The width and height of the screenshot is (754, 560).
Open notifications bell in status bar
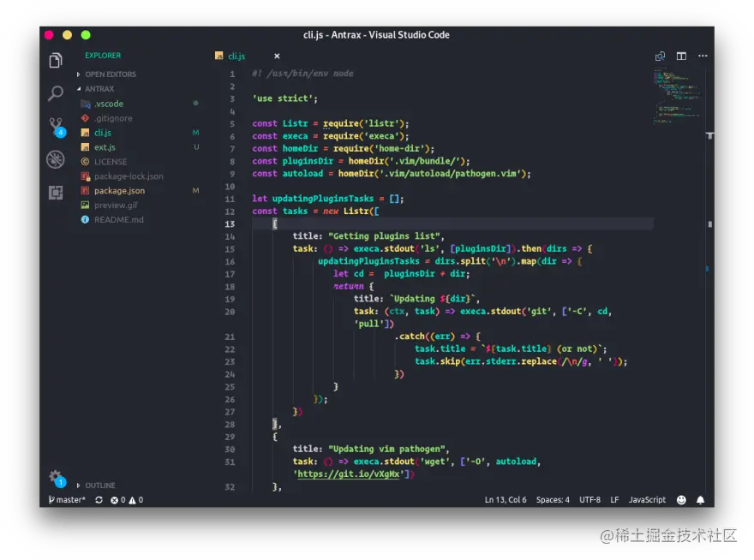[700, 500]
